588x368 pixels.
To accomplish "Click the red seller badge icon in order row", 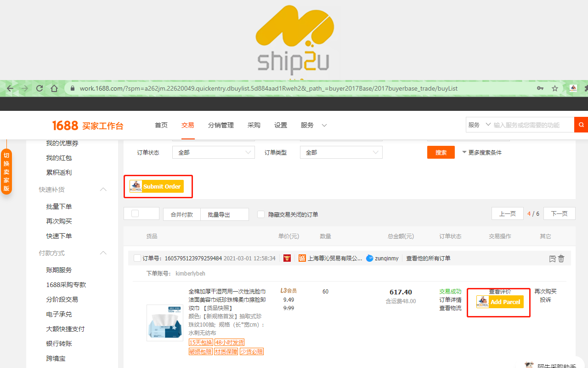I will point(287,258).
